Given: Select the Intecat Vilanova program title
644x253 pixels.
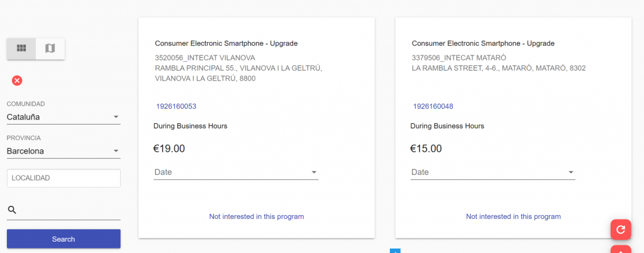Looking at the screenshot, I should click(226, 43).
